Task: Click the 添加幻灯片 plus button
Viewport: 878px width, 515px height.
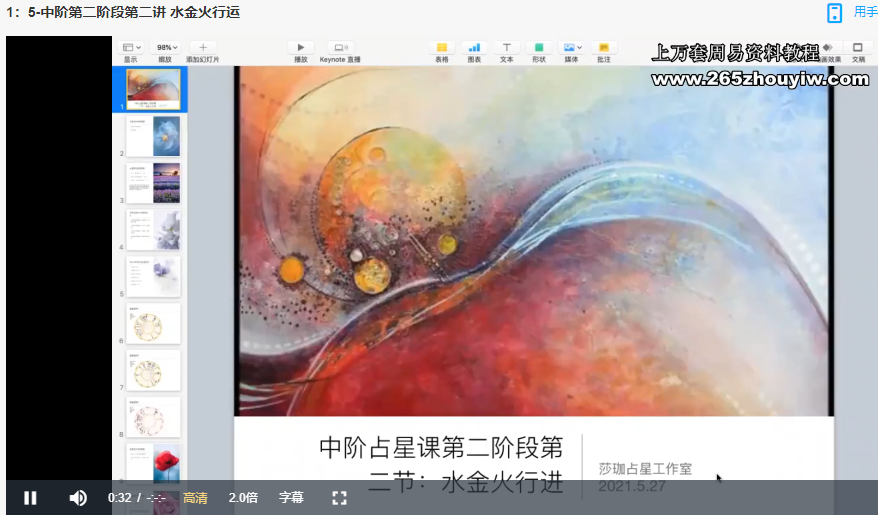Action: [x=203, y=48]
